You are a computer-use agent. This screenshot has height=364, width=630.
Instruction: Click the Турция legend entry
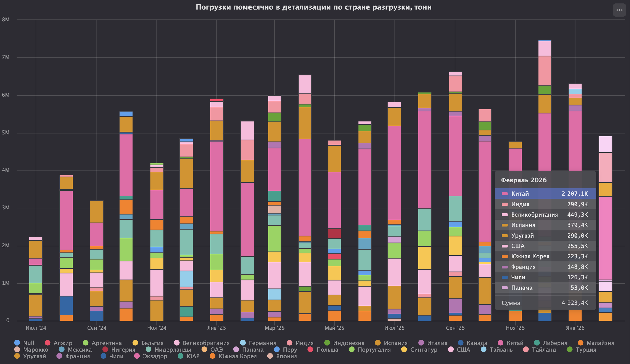coord(586,350)
